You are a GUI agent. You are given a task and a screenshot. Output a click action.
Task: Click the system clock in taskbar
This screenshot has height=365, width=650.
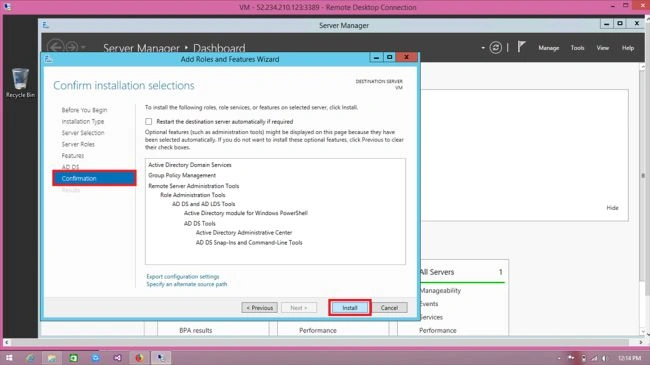[629, 358]
